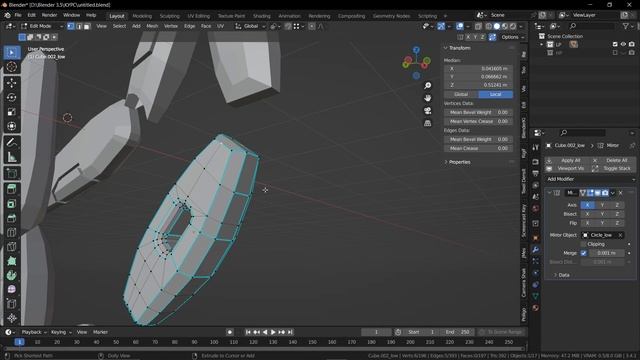Image resolution: width=640 pixels, height=360 pixels.
Task: Open the Edit Mode dropdown
Action: [x=42, y=26]
